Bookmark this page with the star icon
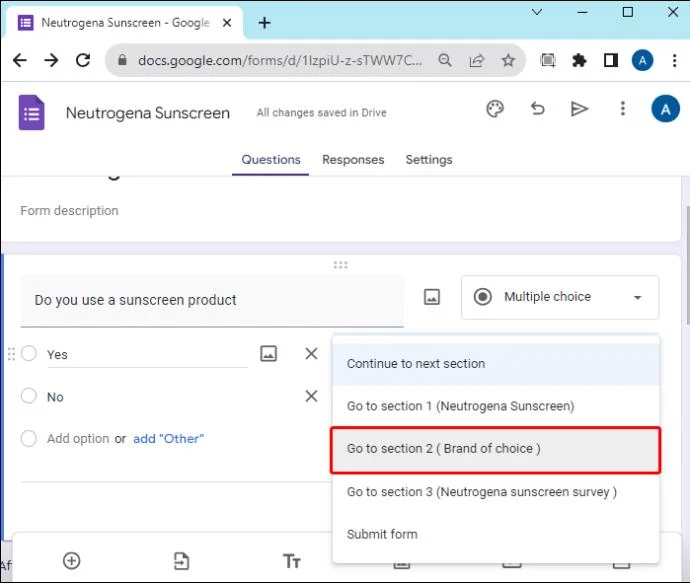 (508, 60)
